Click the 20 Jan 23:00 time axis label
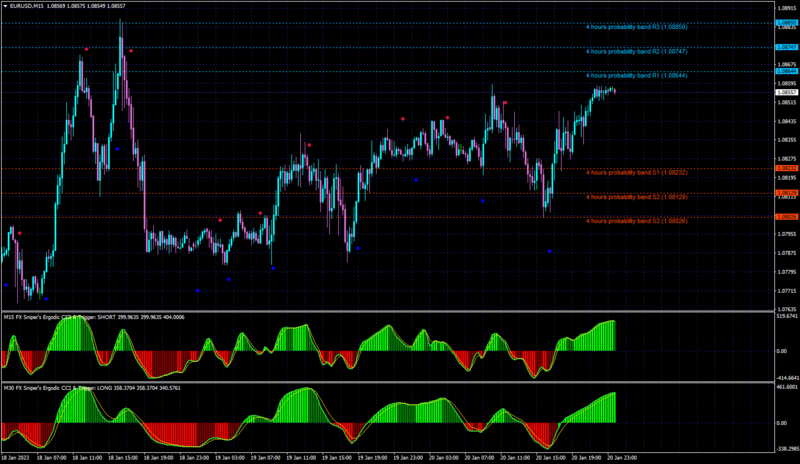This screenshot has width=800, height=464. click(622, 458)
